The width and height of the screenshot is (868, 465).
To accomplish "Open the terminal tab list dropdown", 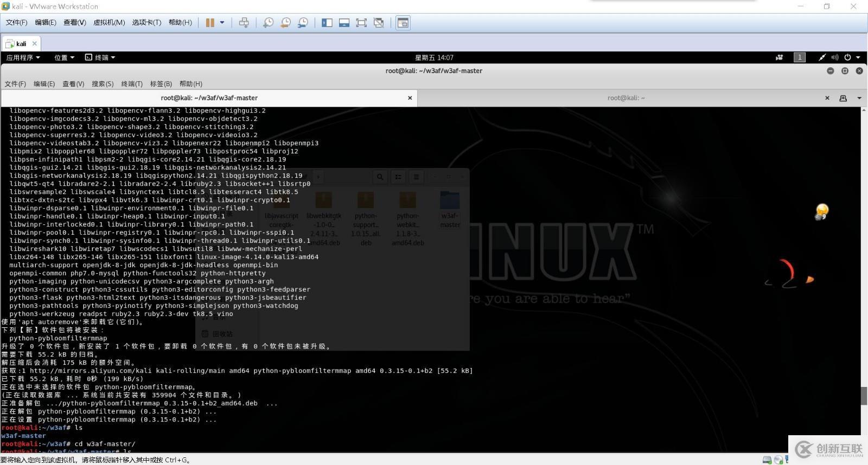I will [859, 98].
